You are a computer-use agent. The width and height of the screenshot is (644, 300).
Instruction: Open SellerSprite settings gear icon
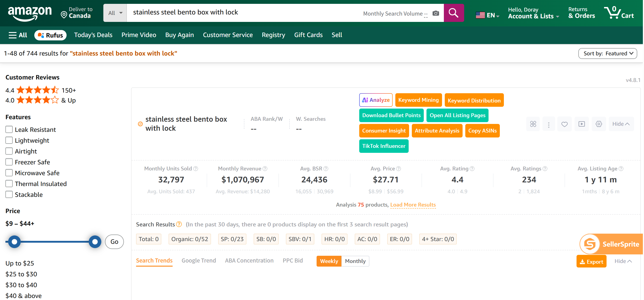[598, 124]
